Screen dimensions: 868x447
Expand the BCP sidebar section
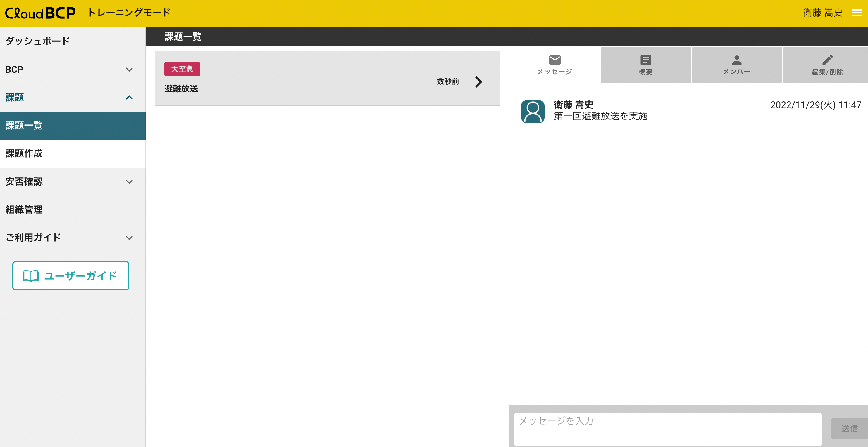point(129,70)
